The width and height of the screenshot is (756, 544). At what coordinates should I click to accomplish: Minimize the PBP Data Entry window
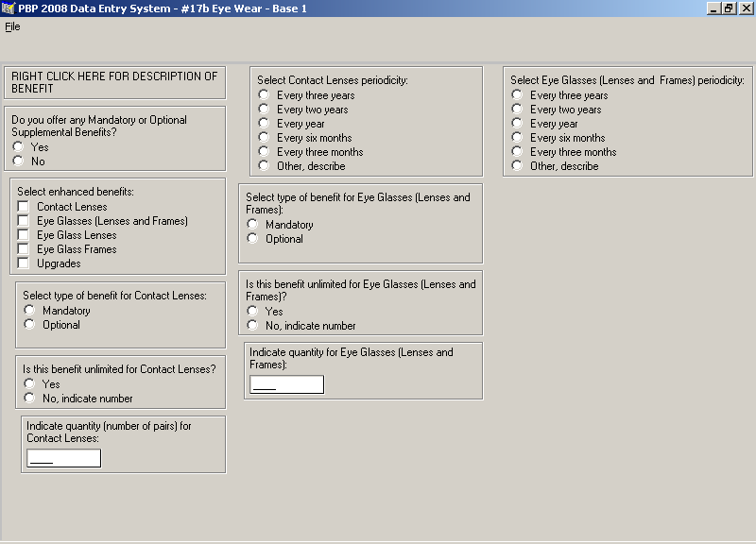tap(714, 8)
